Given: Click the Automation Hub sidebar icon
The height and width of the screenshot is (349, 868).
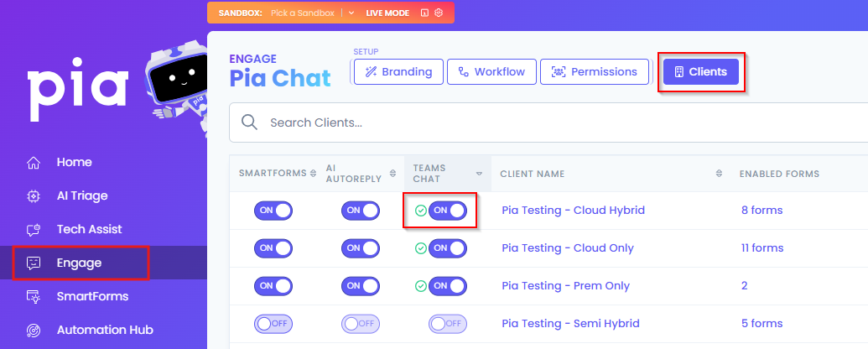Looking at the screenshot, I should [34, 331].
